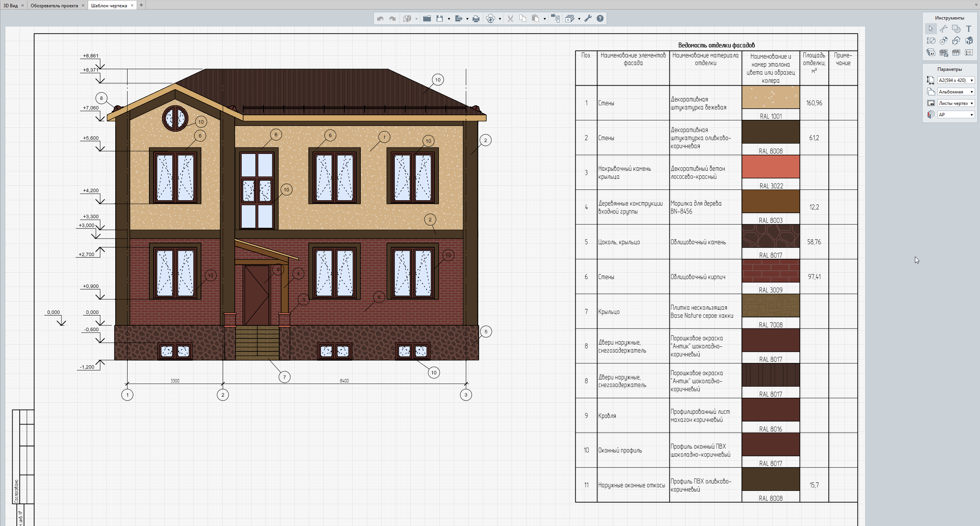Print the drawing using printer icon
The height and width of the screenshot is (526, 980).
pos(476,18)
